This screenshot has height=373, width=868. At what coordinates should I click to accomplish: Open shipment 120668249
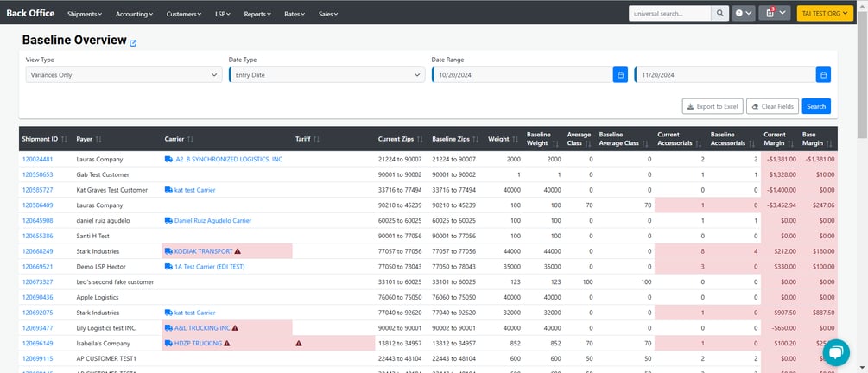38,251
